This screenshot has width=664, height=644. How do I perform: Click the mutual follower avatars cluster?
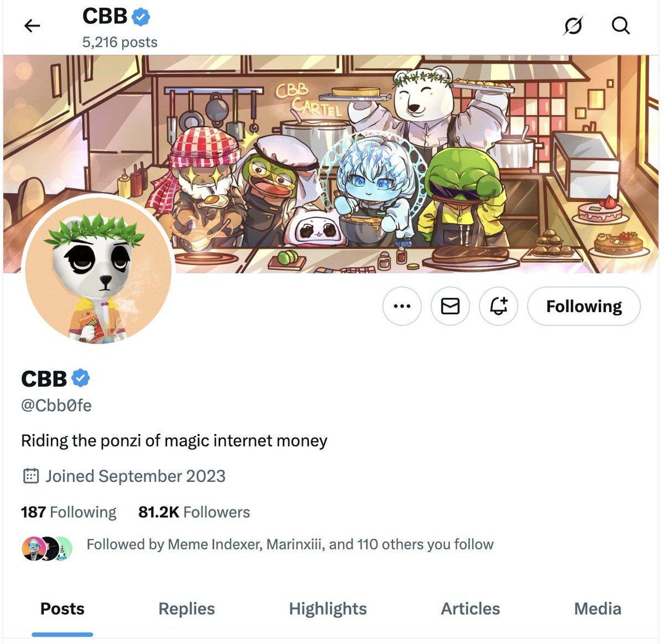click(47, 548)
